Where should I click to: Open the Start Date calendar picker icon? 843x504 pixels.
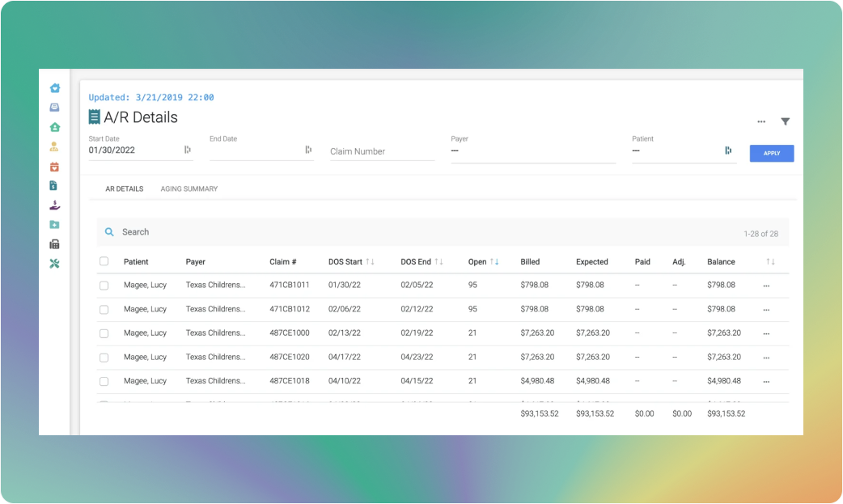tap(187, 150)
